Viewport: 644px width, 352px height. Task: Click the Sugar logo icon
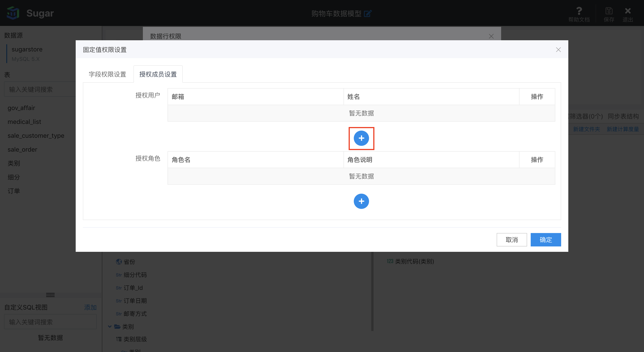pyautogui.click(x=13, y=13)
